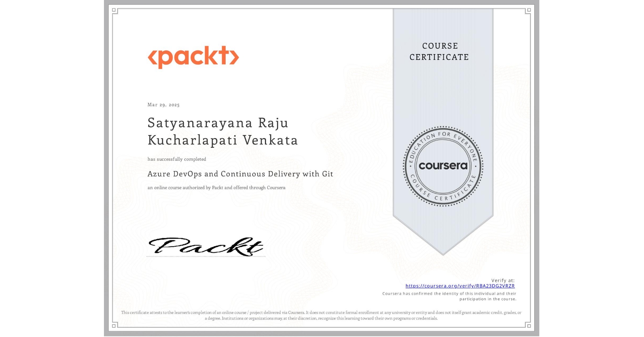Click the name line 'Satyanarayana Raju'
The image size is (644, 337).
click(218, 123)
